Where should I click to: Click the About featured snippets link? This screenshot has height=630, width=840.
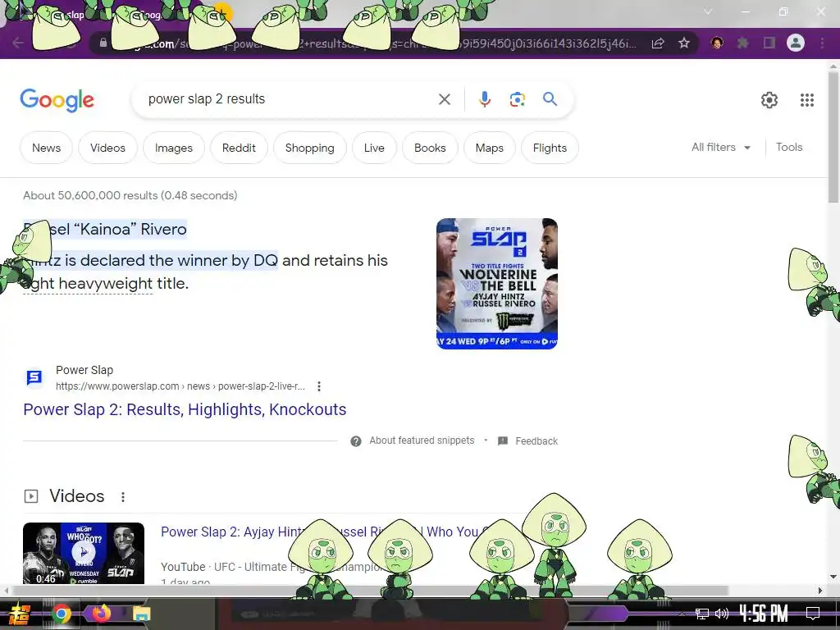(x=422, y=441)
